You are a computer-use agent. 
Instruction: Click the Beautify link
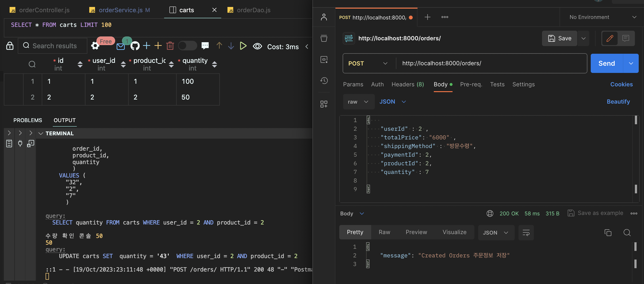pyautogui.click(x=618, y=101)
